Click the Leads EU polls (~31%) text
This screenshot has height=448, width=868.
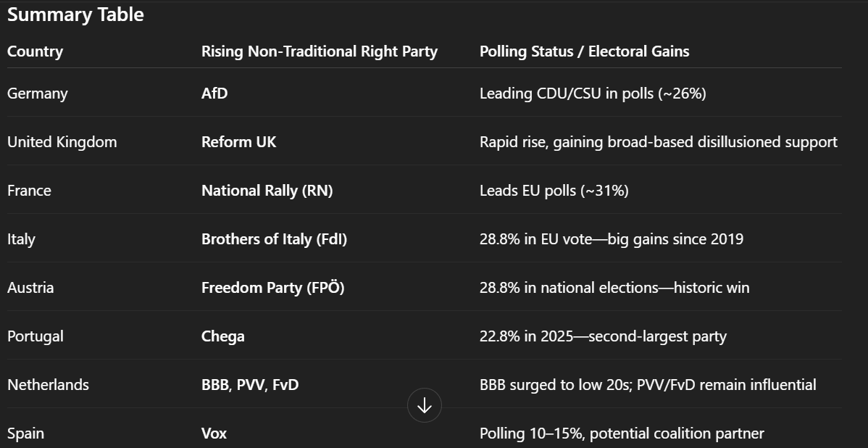(x=554, y=191)
